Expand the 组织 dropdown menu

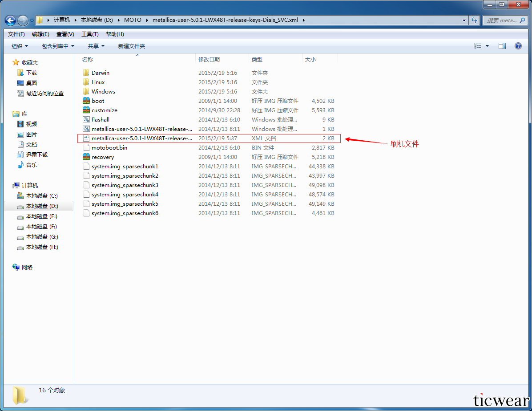tap(20, 46)
